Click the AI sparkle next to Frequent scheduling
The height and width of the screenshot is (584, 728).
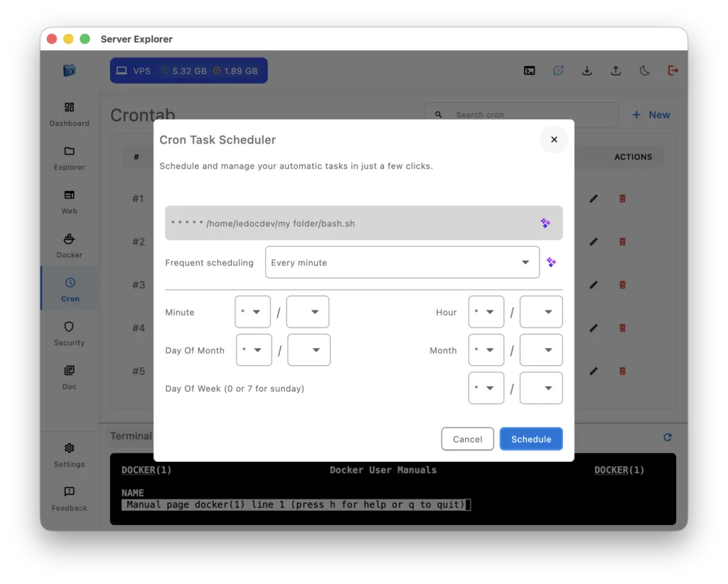(551, 262)
